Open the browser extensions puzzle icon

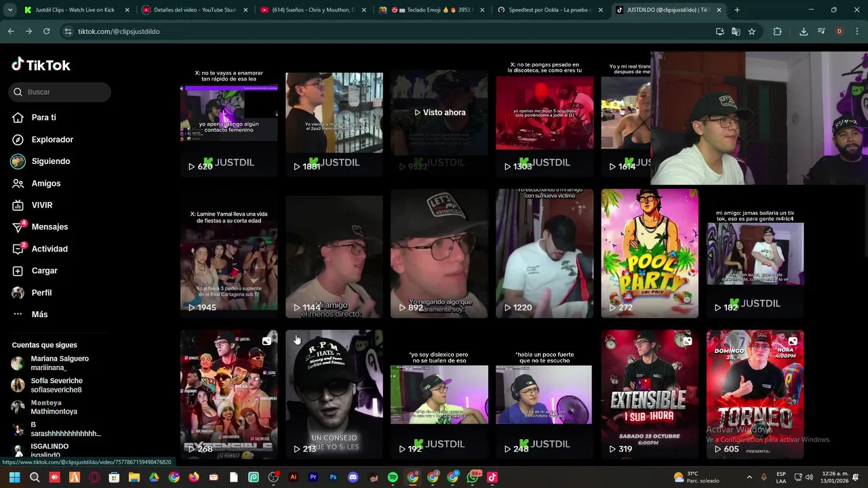pos(777,31)
